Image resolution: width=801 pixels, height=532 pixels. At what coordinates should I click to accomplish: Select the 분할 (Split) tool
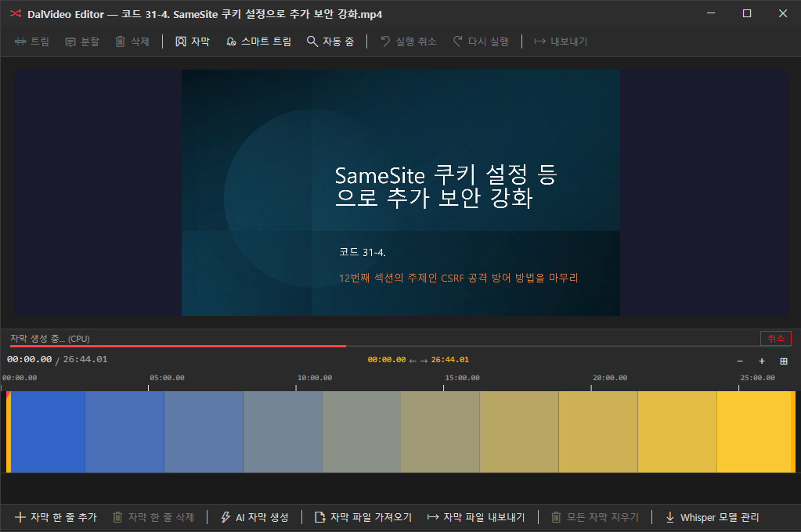point(81,41)
